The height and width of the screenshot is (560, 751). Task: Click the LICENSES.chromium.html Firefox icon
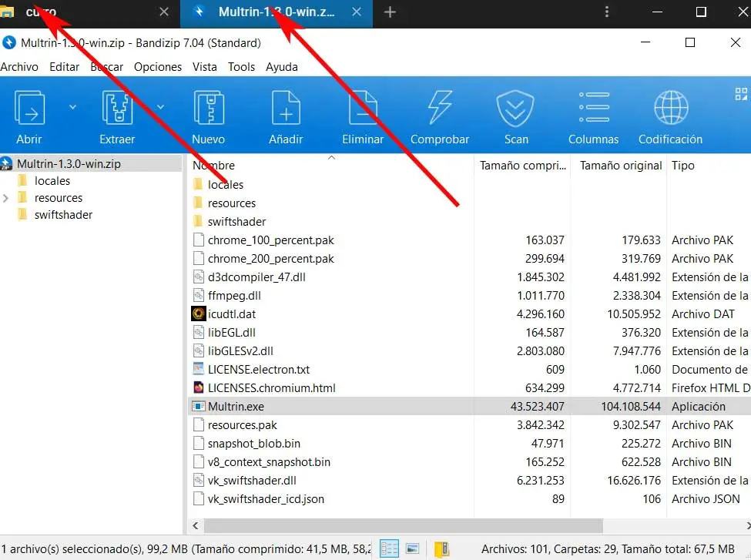click(198, 387)
